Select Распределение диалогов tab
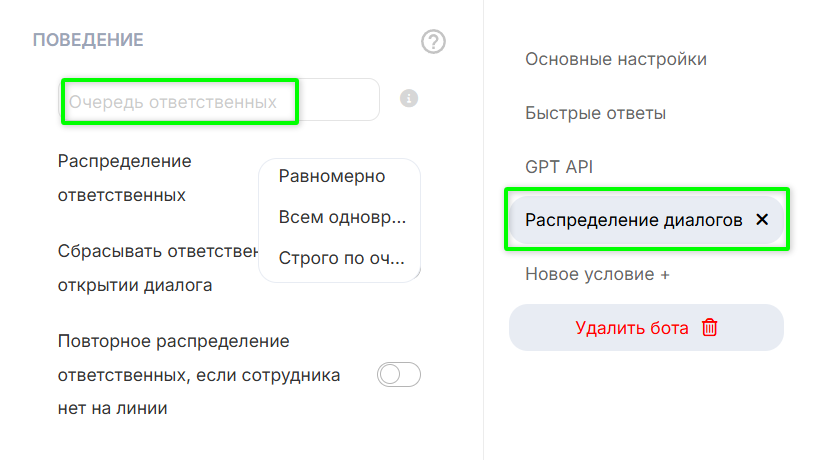The height and width of the screenshot is (460, 819). click(x=634, y=220)
